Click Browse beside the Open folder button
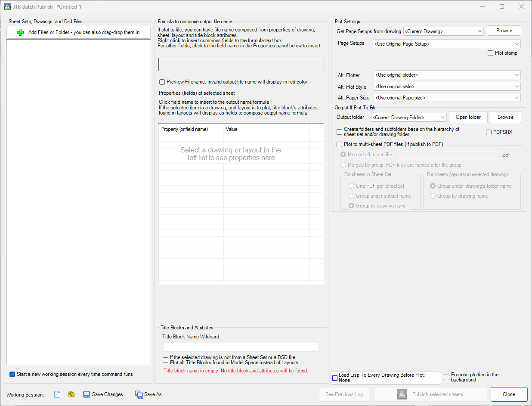The height and width of the screenshot is (406, 532). pos(505,117)
